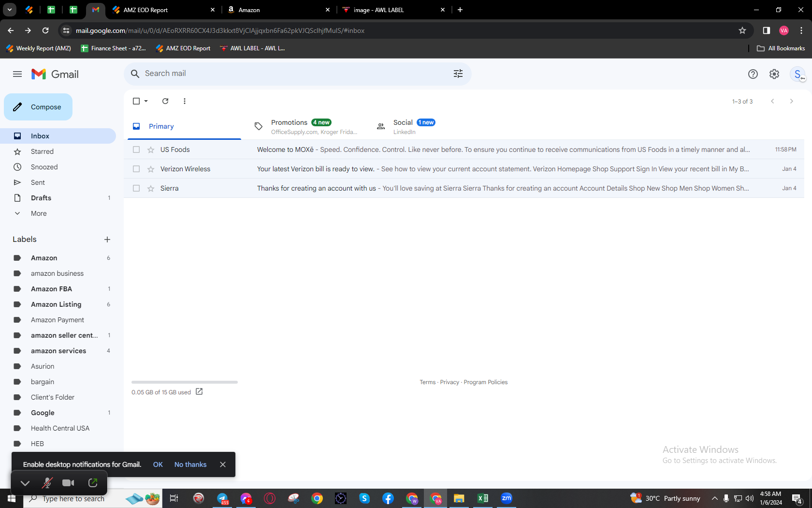Refresh the inbox

(x=165, y=101)
